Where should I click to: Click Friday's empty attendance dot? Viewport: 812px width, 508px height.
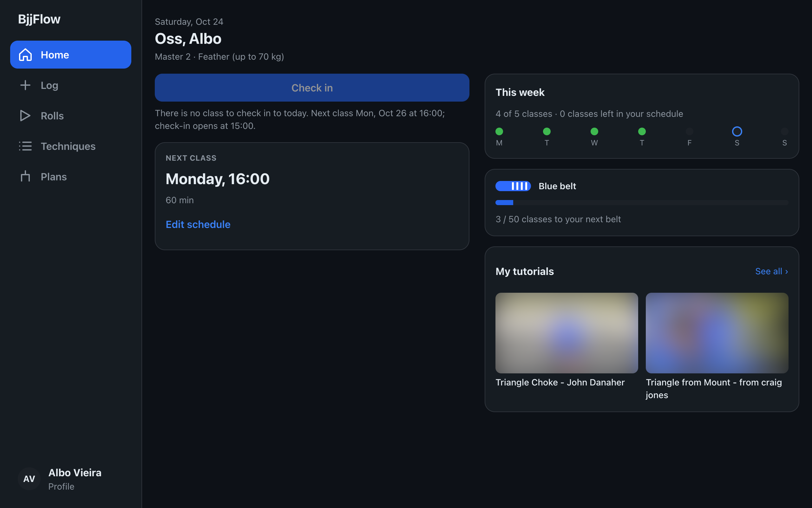coord(690,131)
